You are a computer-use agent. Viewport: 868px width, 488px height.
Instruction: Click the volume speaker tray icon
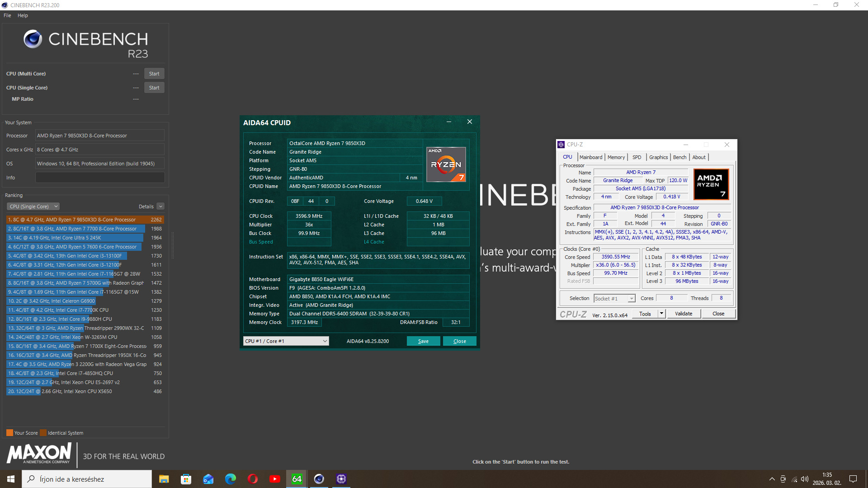pyautogui.click(x=805, y=479)
